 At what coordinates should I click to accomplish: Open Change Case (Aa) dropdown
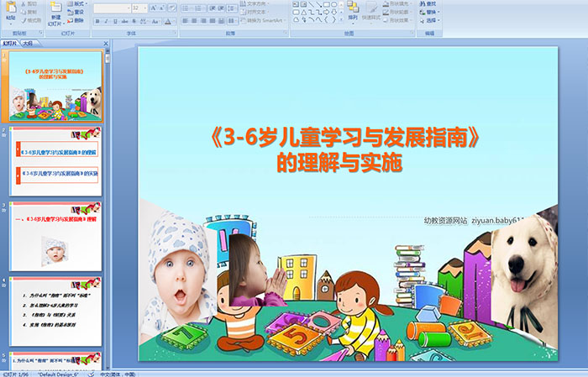tap(155, 21)
